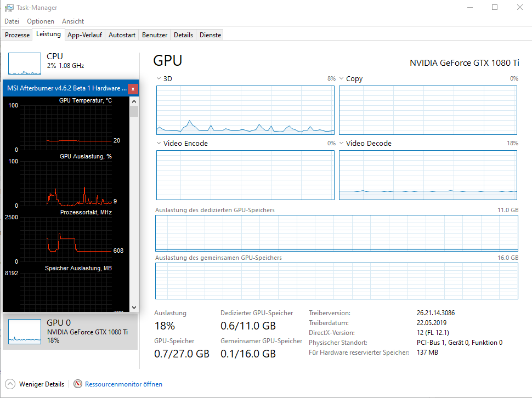Click the Prozessortakt graph in Afterburner
The width and height of the screenshot is (532, 398).
66,240
